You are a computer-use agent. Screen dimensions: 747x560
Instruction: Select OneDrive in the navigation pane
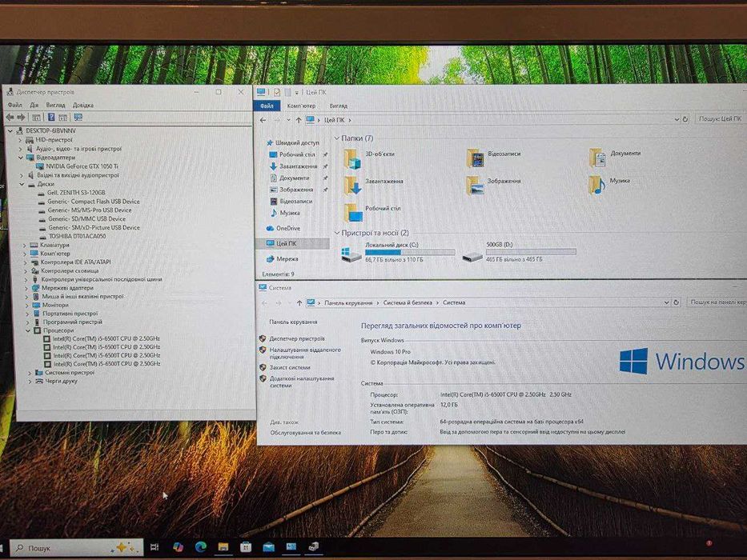click(283, 228)
